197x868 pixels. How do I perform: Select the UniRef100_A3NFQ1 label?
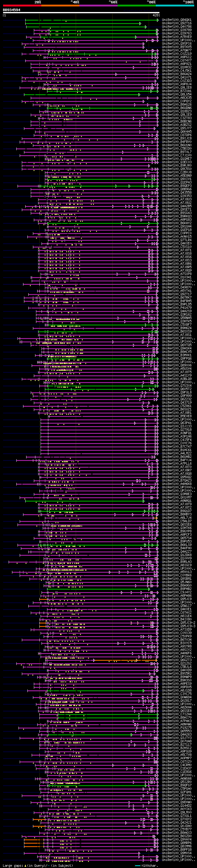(x=176, y=433)
